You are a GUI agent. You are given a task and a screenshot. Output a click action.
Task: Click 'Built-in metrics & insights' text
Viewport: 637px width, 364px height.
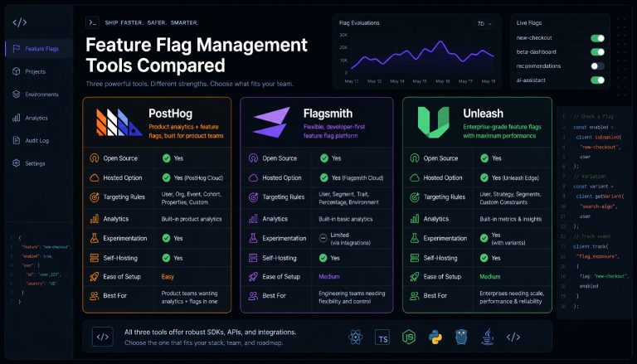511,219
